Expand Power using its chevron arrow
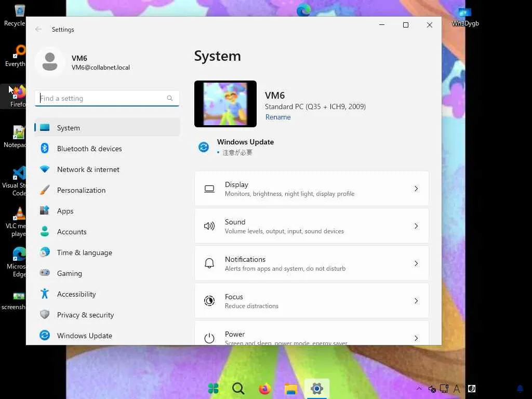The height and width of the screenshot is (399, 532). coord(416,338)
